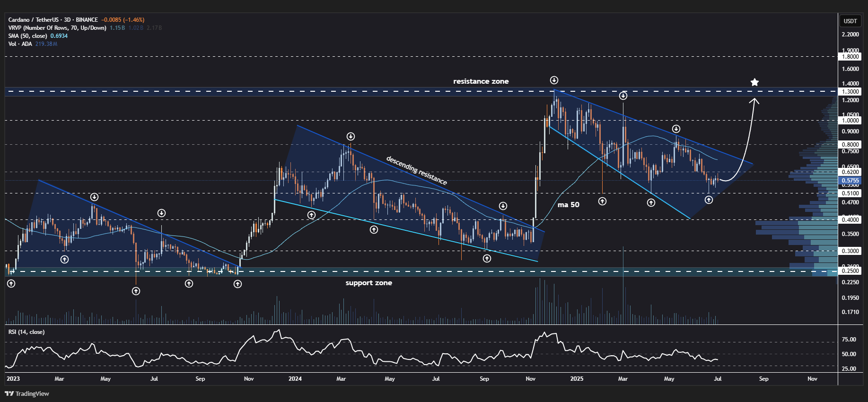Screen dimensions: 868x402
Task: Click the 2023 time axis label
Action: tap(13, 379)
